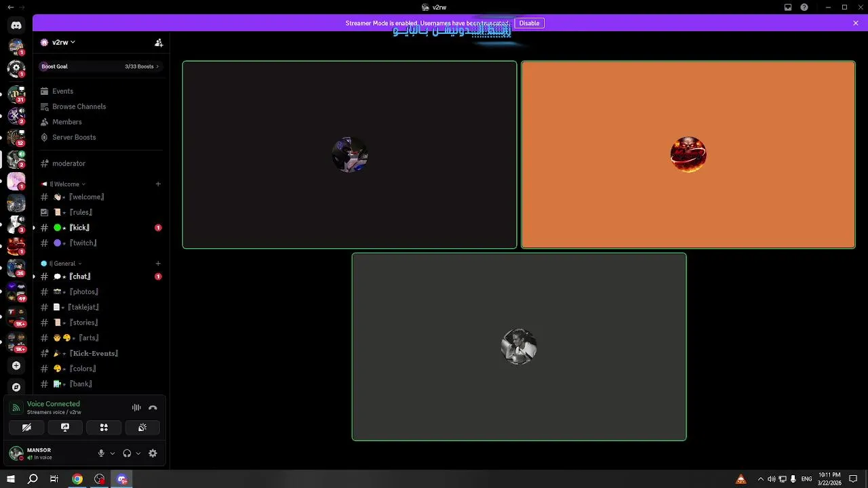This screenshot has width=868, height=488.
Task: Open Windows Start menu
Action: click(11, 479)
